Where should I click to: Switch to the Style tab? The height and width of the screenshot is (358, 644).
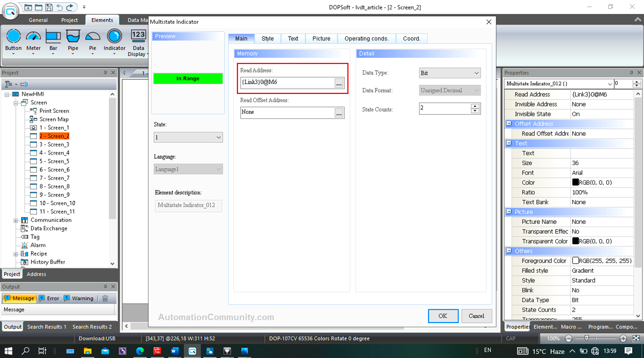coord(268,39)
